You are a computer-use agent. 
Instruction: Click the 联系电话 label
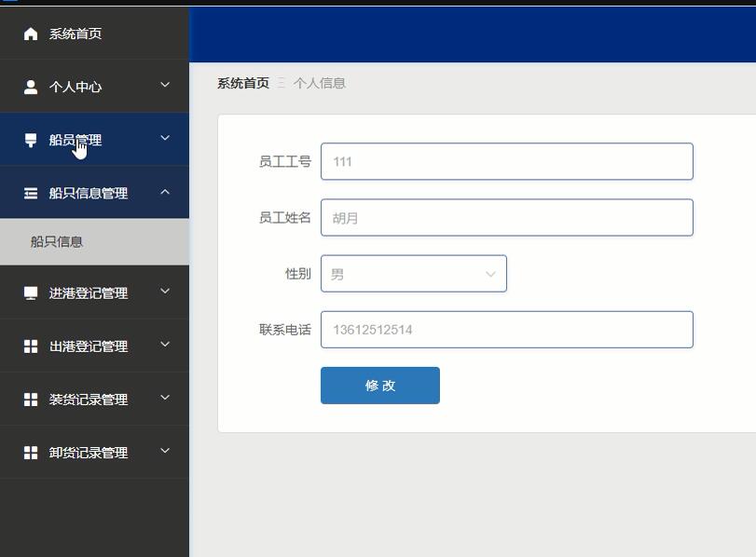(x=285, y=330)
